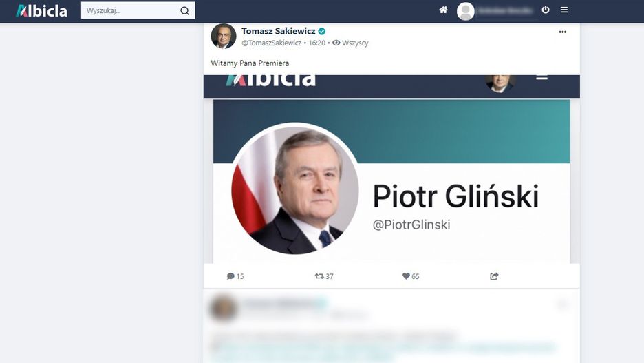The width and height of the screenshot is (644, 363).
Task: Open the logged-in user avatar in the header
Action: point(466,11)
